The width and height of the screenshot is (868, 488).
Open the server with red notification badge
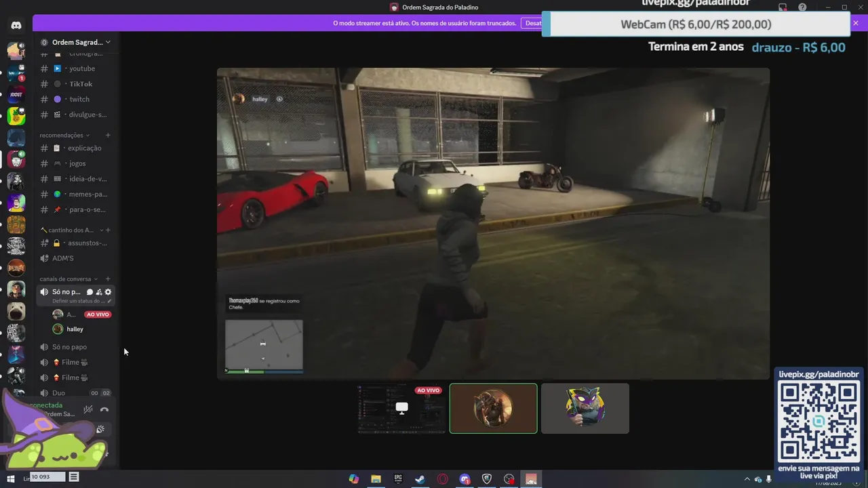point(16,73)
